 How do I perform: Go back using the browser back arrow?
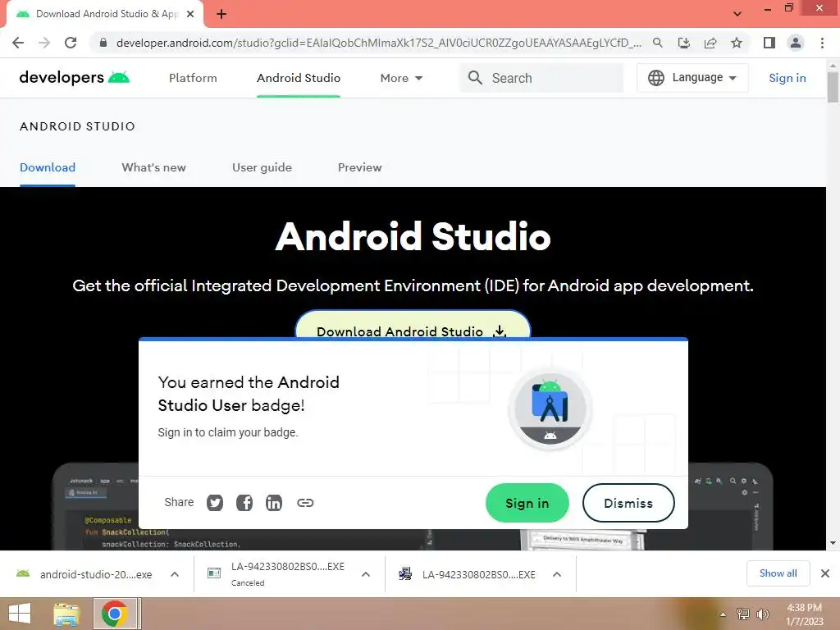(x=18, y=43)
